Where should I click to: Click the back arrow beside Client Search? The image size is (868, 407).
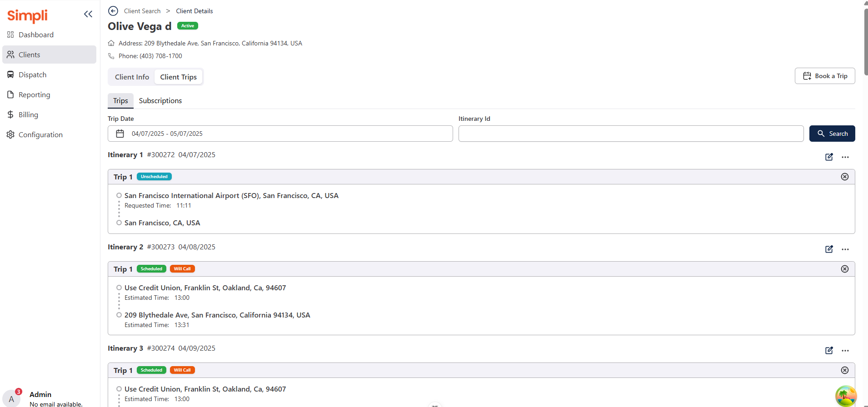pos(113,11)
